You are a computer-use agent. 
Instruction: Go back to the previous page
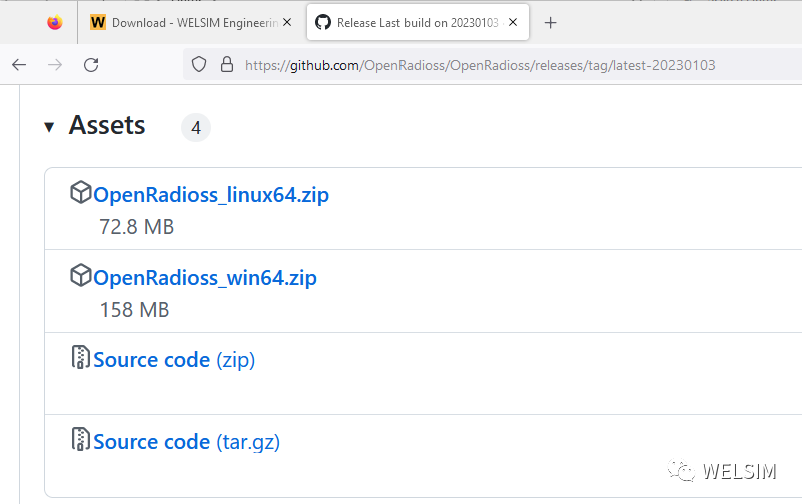click(19, 65)
